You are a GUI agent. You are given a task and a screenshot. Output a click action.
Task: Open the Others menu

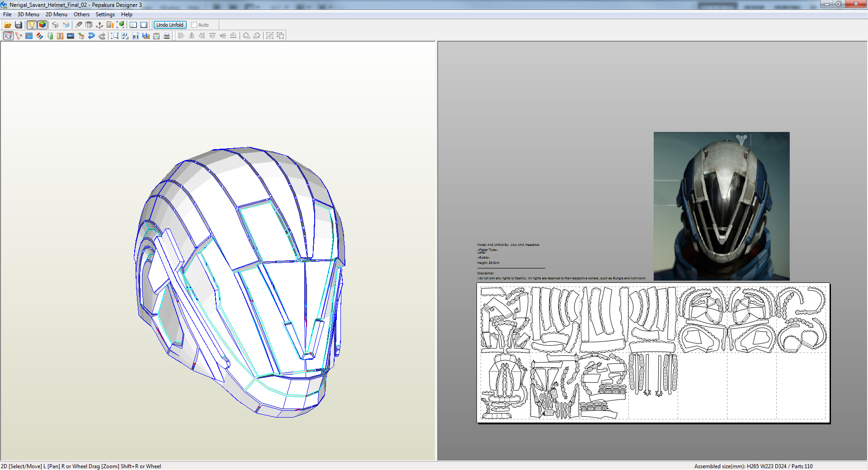click(82, 14)
